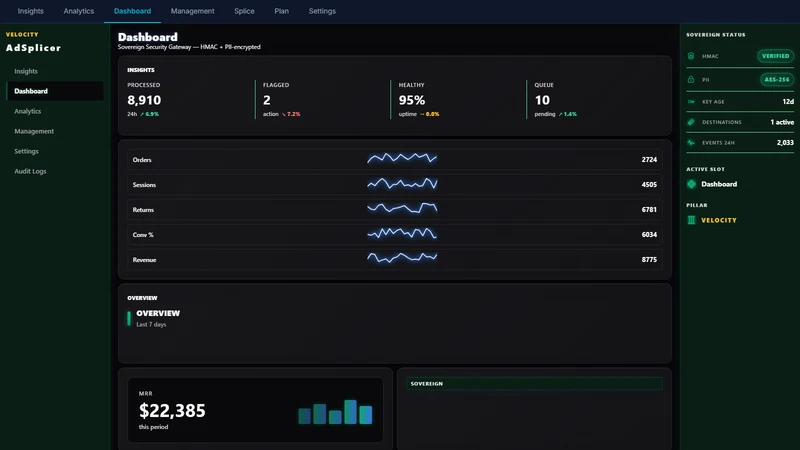Click the Velocity pillar icon
The width and height of the screenshot is (800, 450).
tap(691, 220)
